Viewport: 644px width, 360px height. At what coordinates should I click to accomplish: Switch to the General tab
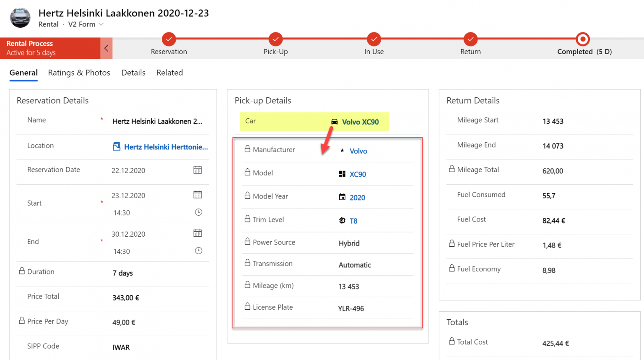(x=23, y=73)
